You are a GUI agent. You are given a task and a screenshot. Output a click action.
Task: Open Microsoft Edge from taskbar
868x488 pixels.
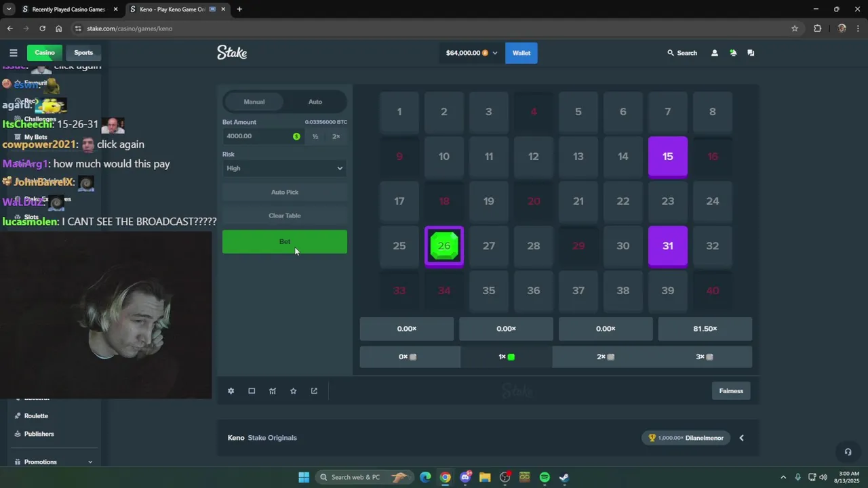425,477
